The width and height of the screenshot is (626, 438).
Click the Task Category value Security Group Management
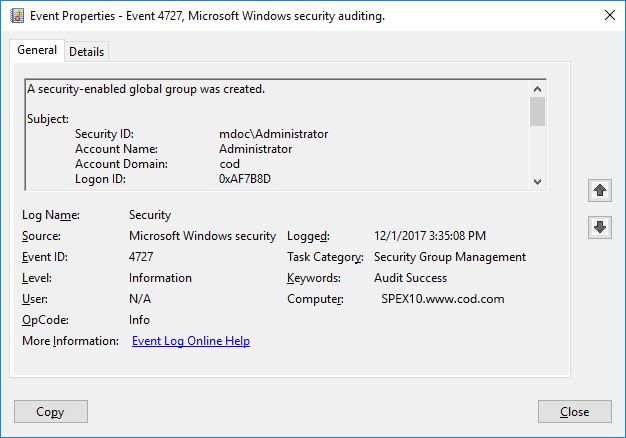click(x=450, y=257)
